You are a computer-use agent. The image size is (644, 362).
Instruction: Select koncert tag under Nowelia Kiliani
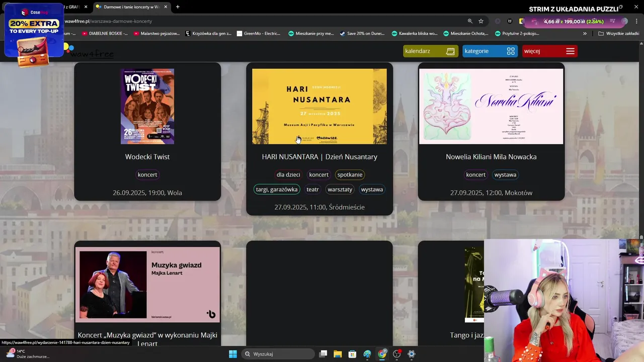pyautogui.click(x=475, y=175)
